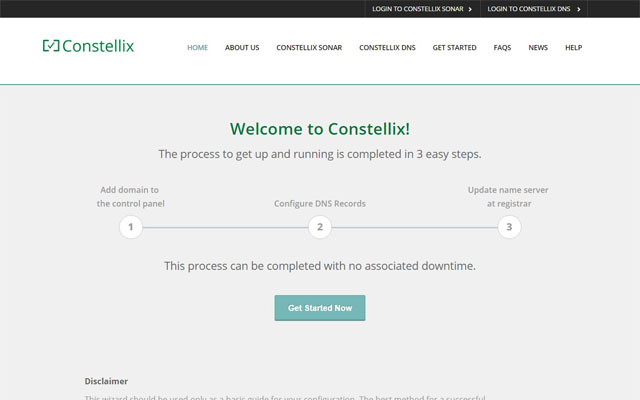Select the Constellix DNS nav item
Viewport: 640px width, 400px height.
coord(387,47)
